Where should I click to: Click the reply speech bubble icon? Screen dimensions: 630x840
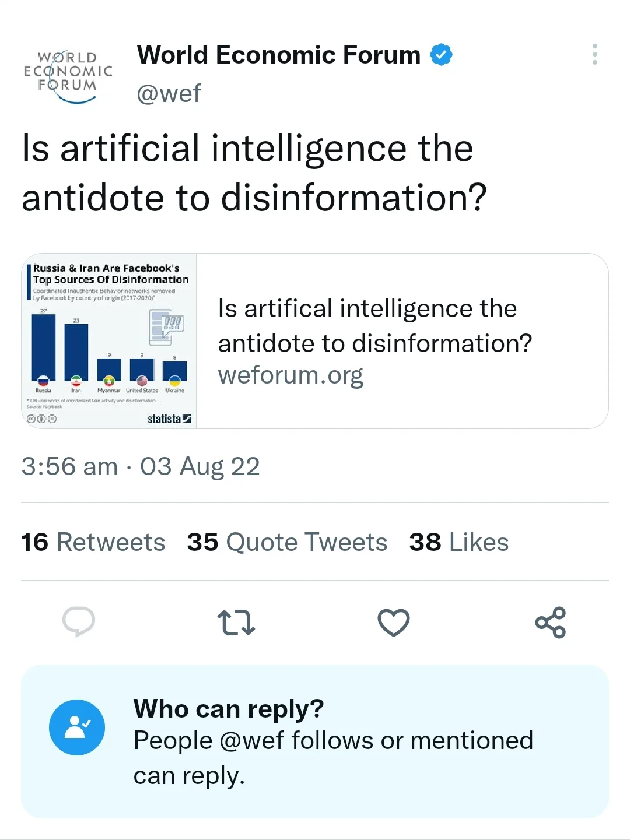click(x=79, y=621)
